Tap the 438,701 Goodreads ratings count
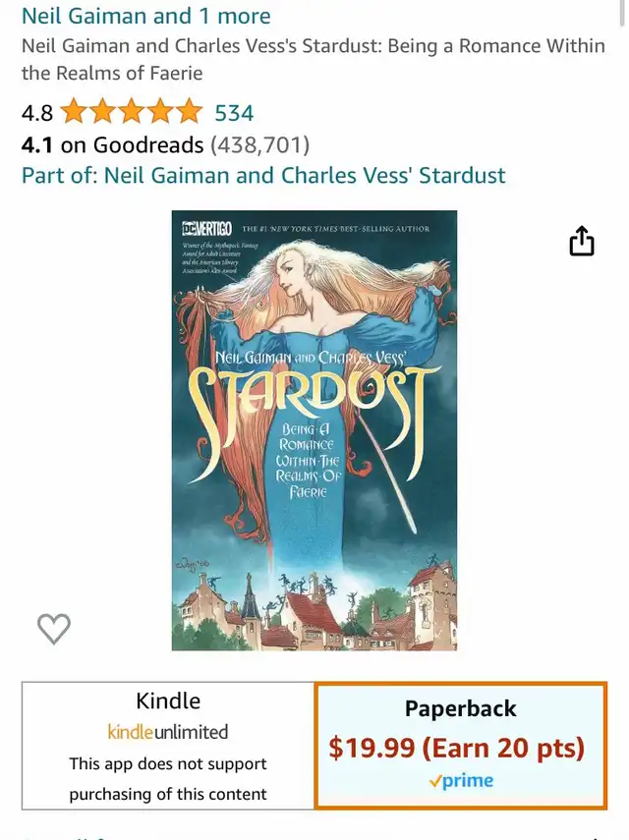Viewport: 629px width, 840px height. coord(259,144)
